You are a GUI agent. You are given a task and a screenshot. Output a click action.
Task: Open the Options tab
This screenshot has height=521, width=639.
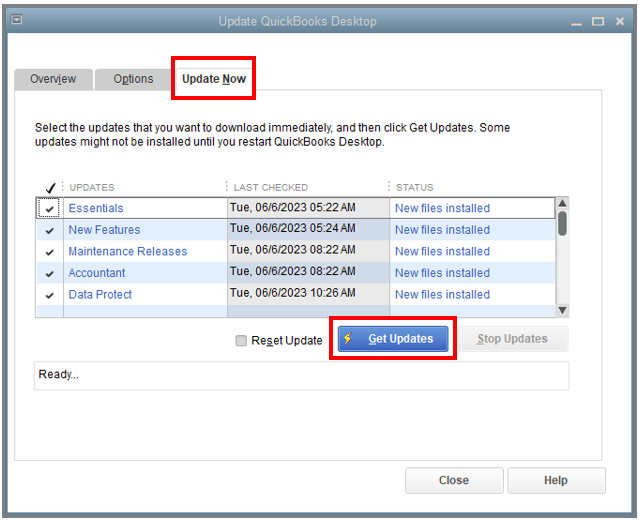pyautogui.click(x=133, y=79)
